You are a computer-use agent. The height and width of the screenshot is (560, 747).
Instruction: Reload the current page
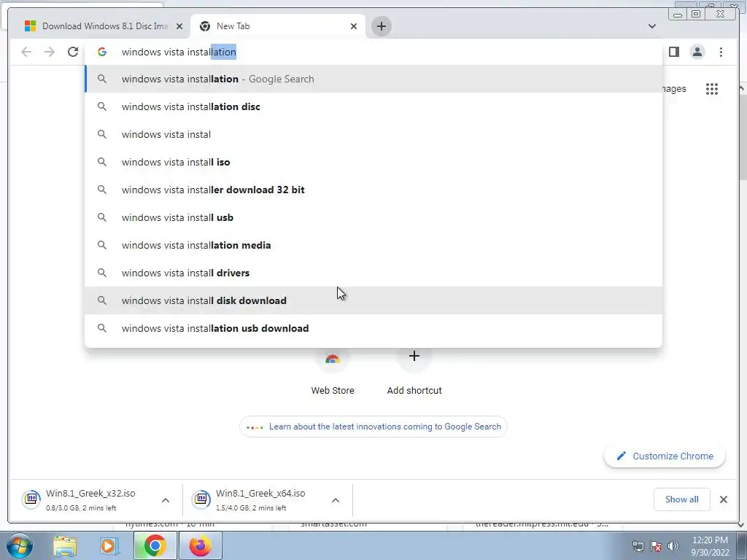tap(73, 52)
